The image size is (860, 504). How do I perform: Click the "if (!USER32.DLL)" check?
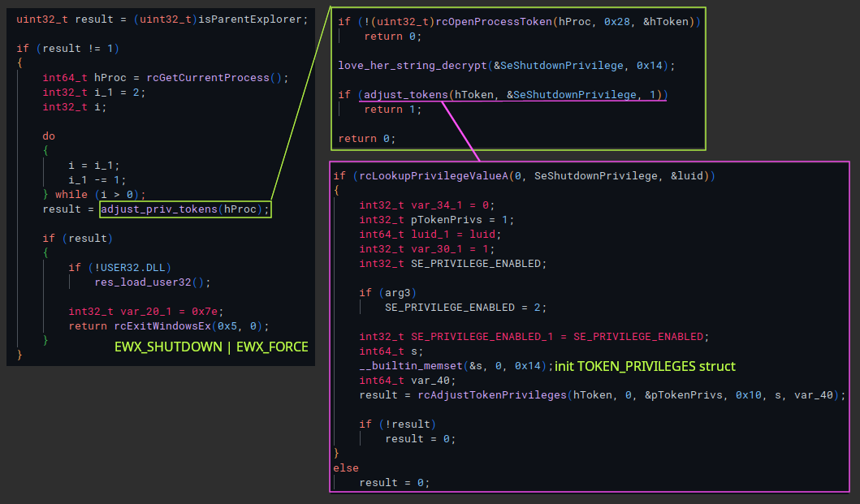pyautogui.click(x=119, y=267)
